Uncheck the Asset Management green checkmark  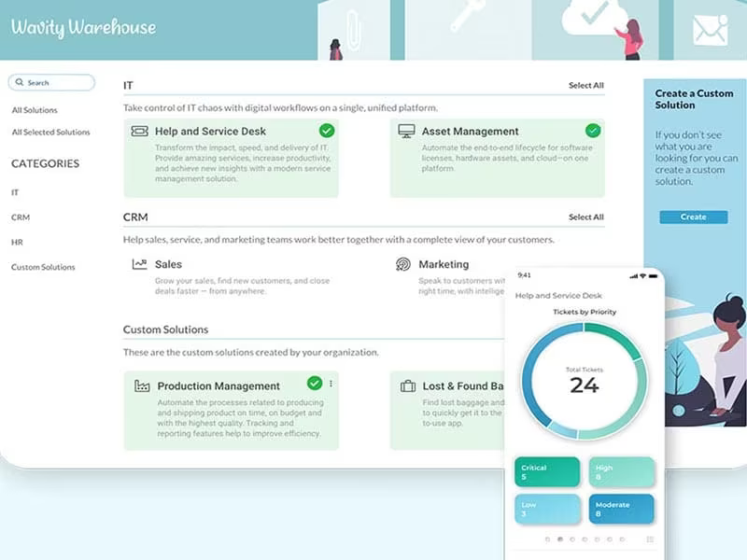pos(593,131)
